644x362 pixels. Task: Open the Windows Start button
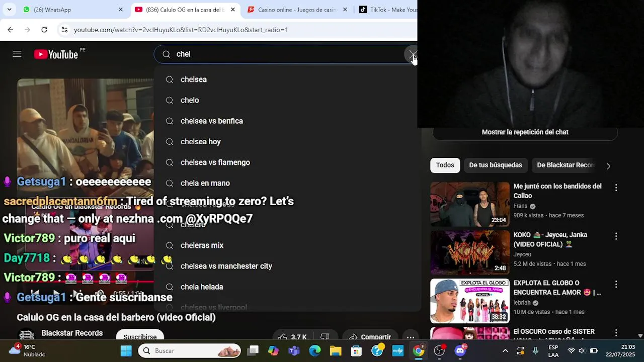point(126,350)
